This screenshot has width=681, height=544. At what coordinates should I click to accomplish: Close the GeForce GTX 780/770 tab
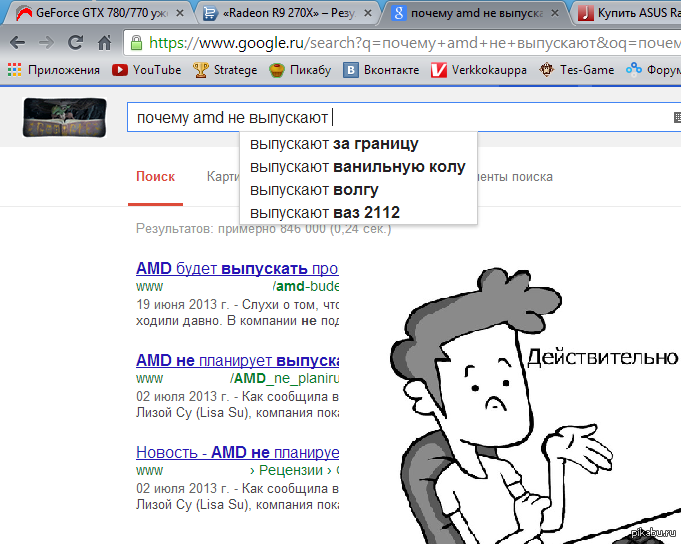pos(180,13)
